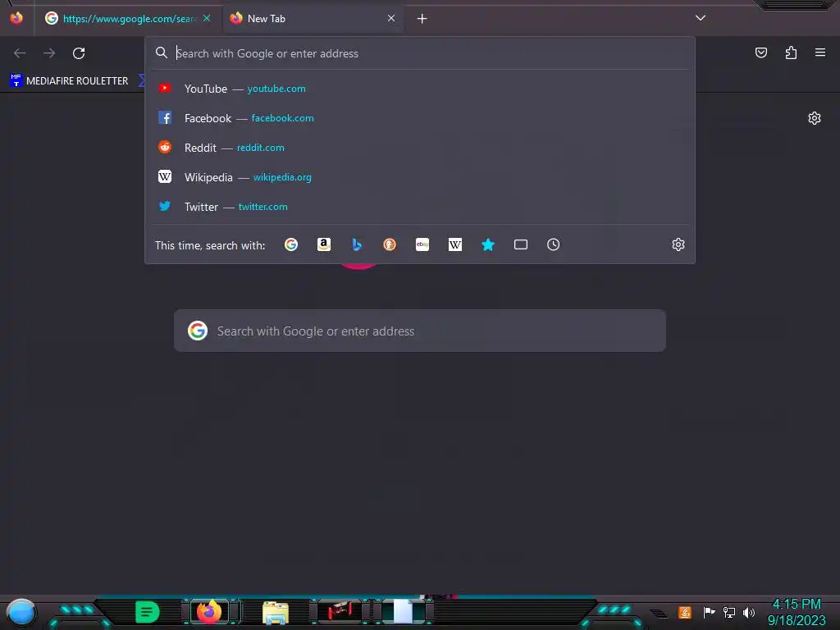Click the new tab page search box
The width and height of the screenshot is (840, 630).
[x=420, y=331]
